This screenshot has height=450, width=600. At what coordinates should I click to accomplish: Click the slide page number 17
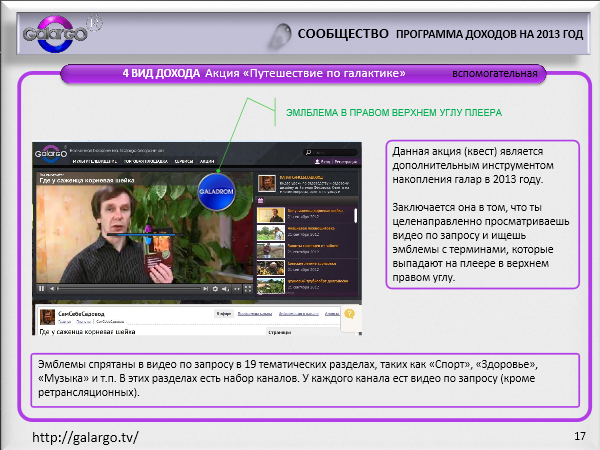(x=580, y=436)
